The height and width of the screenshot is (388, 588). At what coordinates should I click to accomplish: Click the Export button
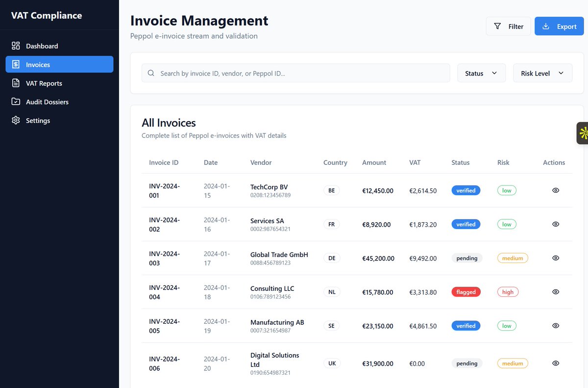tap(559, 26)
